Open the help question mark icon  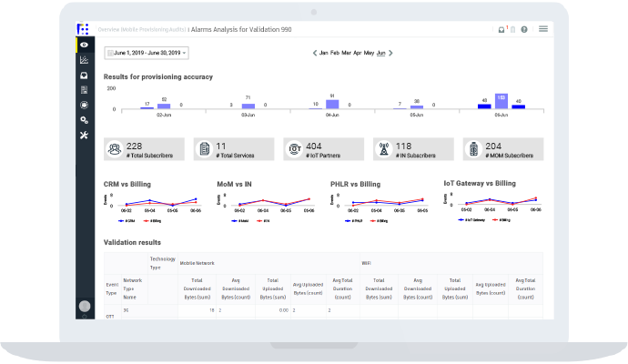pyautogui.click(x=524, y=30)
